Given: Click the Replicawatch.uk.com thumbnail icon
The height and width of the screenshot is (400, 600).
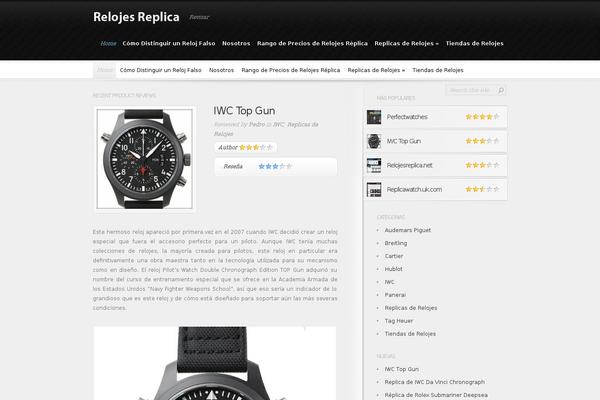Looking at the screenshot, I should pyautogui.click(x=374, y=189).
